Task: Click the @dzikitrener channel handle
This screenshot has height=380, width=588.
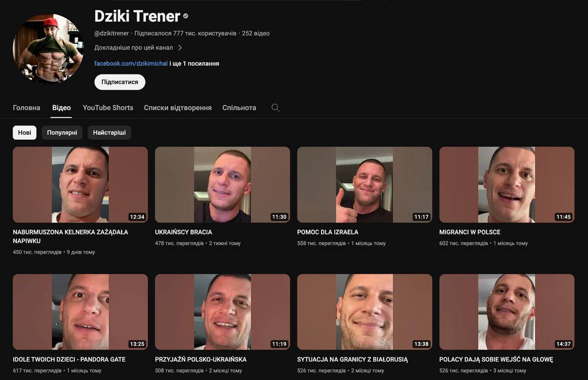Action: point(112,34)
